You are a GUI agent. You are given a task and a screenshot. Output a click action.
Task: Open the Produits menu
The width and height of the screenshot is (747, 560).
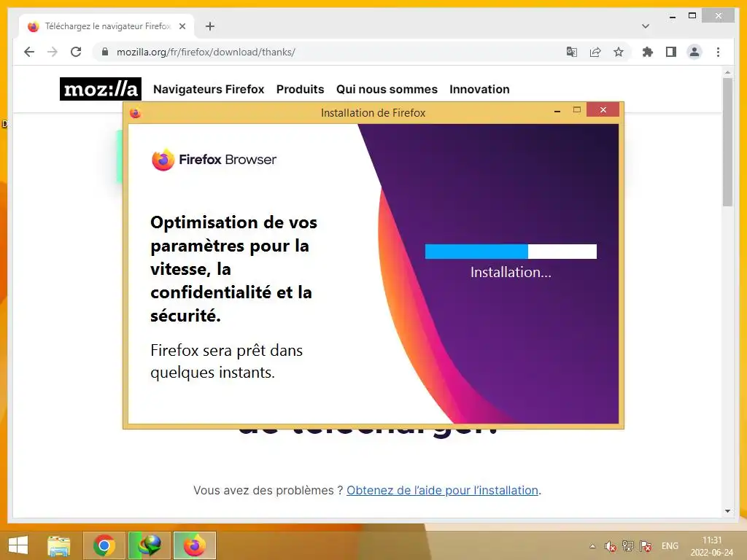(300, 89)
